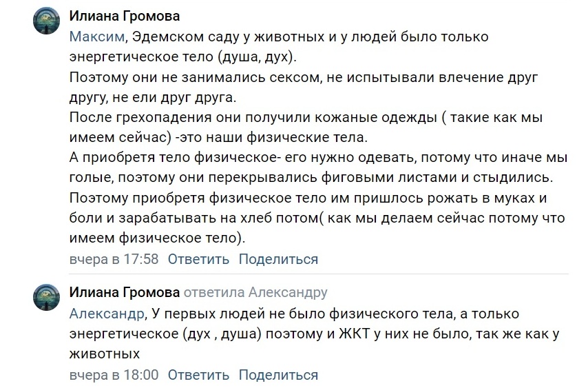Click the timestamp 'вчера в 18:00'
This screenshot has width=588, height=388.
pyautogui.click(x=114, y=375)
